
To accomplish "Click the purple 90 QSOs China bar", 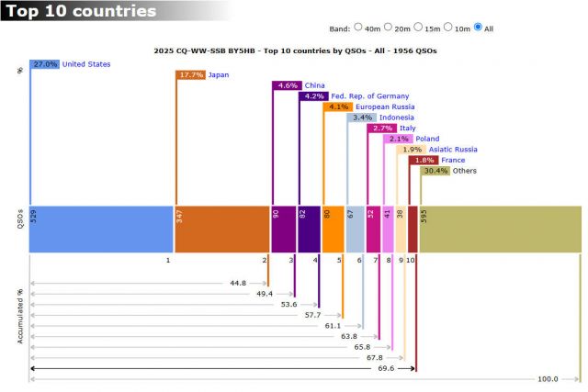I will 282,229.
